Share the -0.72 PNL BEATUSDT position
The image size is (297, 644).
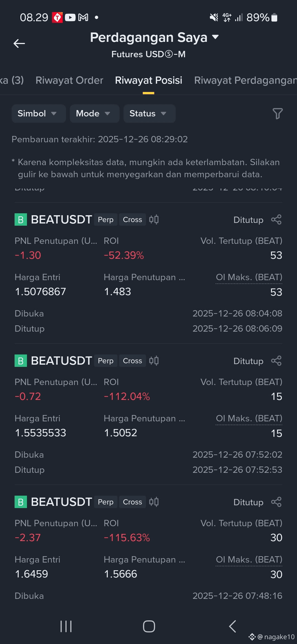276,361
